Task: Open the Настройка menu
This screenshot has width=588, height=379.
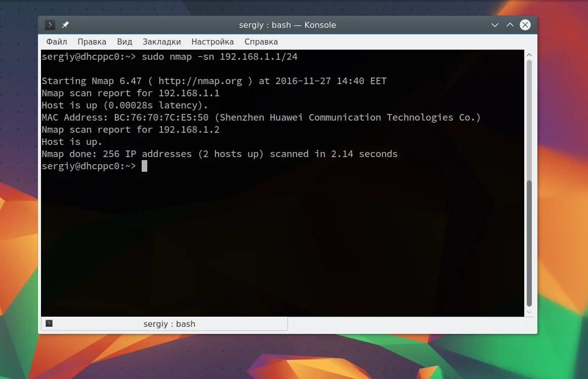Action: click(x=213, y=42)
